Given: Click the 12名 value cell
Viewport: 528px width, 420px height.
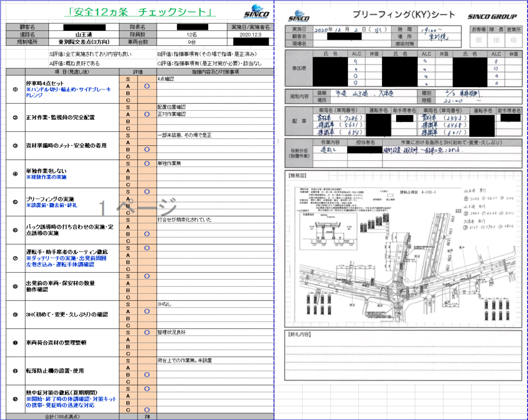Looking at the screenshot, I should [x=192, y=35].
